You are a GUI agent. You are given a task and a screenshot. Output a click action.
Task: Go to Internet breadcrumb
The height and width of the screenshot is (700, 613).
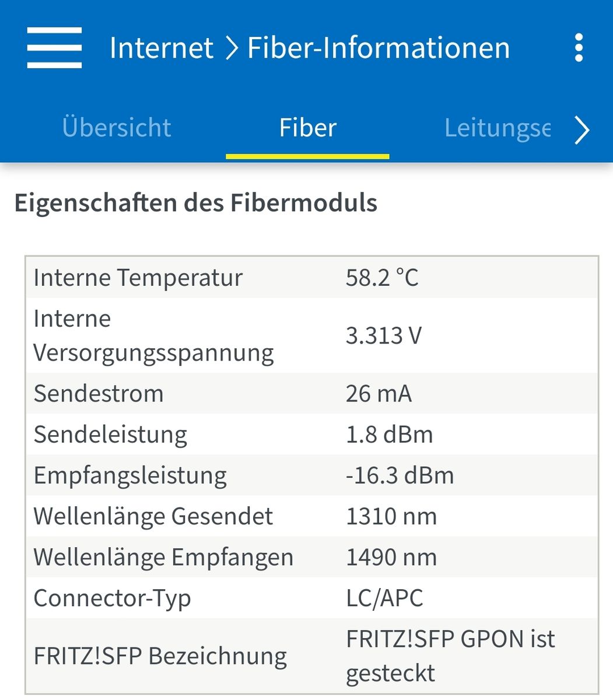coord(162,48)
